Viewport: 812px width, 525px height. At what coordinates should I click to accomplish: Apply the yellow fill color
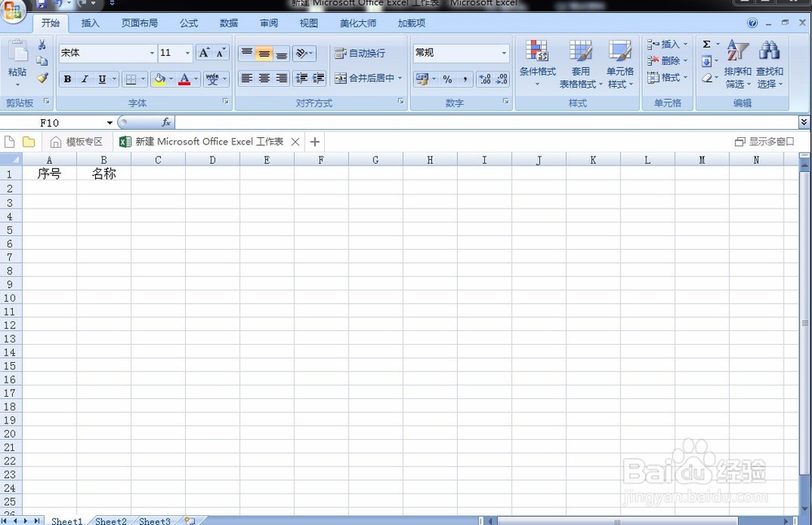pyautogui.click(x=159, y=80)
